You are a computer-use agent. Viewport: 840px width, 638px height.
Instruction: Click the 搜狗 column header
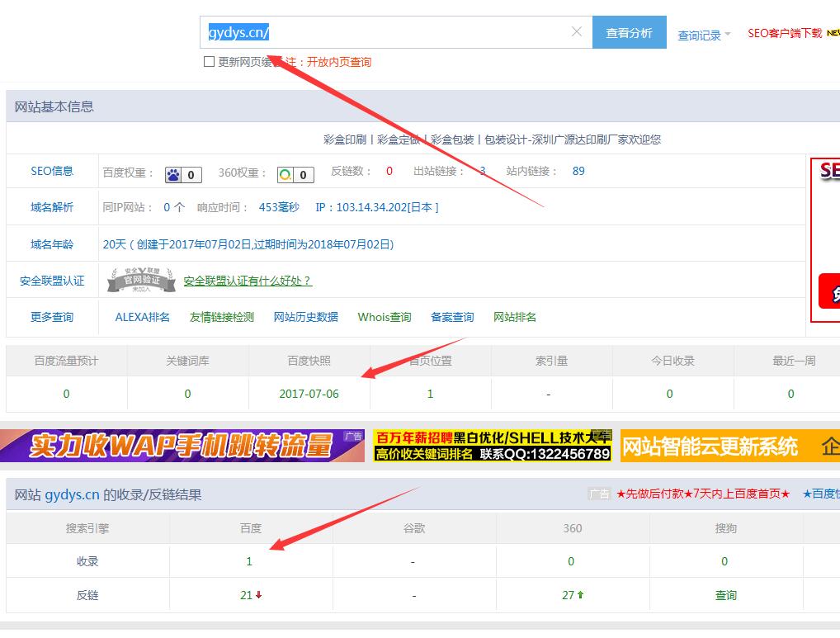point(726,528)
